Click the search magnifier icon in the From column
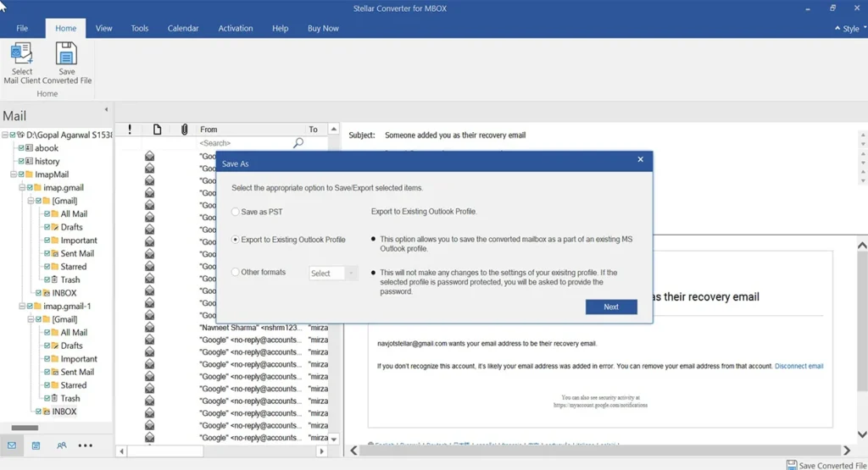Image resolution: width=868 pixels, height=470 pixels. tap(298, 143)
